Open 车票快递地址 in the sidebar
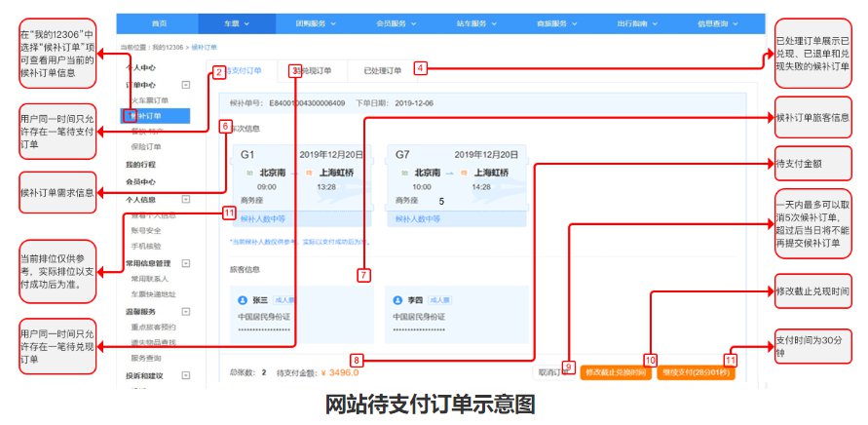Image resolution: width=868 pixels, height=425 pixels. pyautogui.click(x=153, y=293)
